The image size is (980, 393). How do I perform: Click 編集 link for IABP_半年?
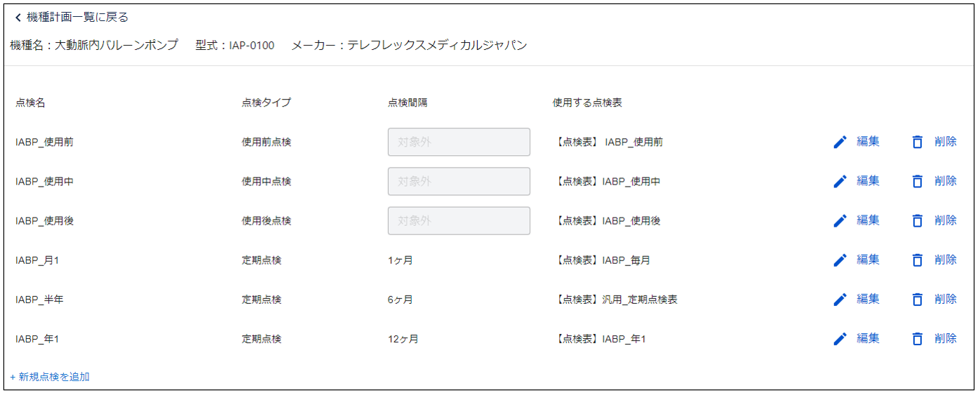(x=868, y=299)
